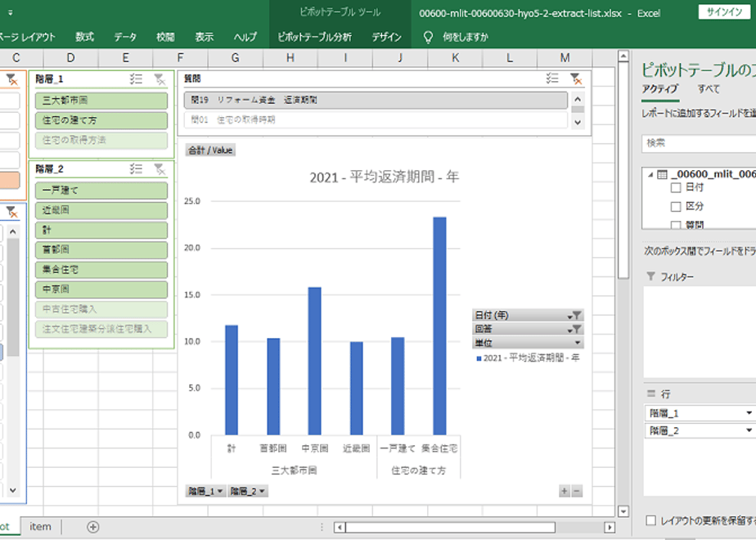This screenshot has height=540, width=756.
Task: Select the 集合住宅 bar in the chart
Action: click(x=439, y=326)
